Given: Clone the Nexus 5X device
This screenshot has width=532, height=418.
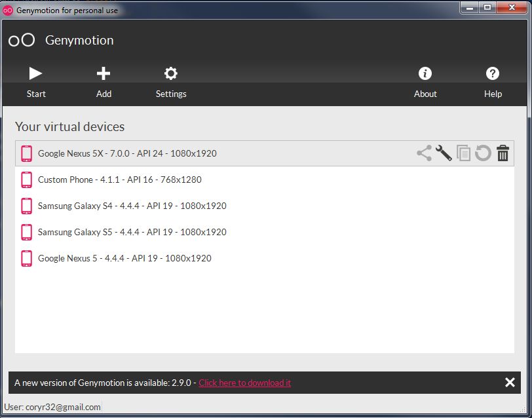Looking at the screenshot, I should coord(463,153).
